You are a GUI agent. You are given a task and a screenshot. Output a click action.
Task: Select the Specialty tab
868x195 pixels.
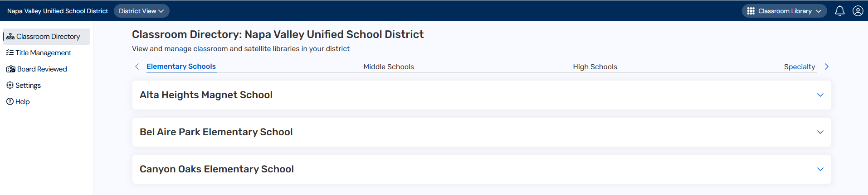[x=799, y=67]
